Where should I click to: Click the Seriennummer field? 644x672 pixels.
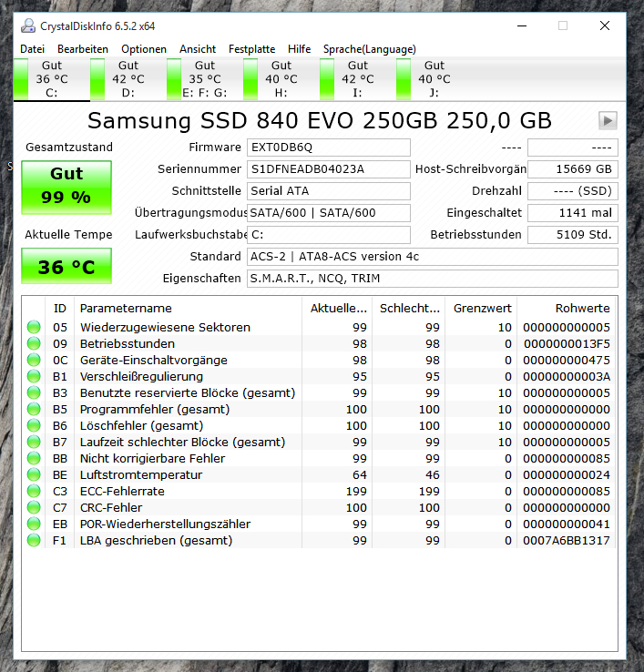(329, 169)
